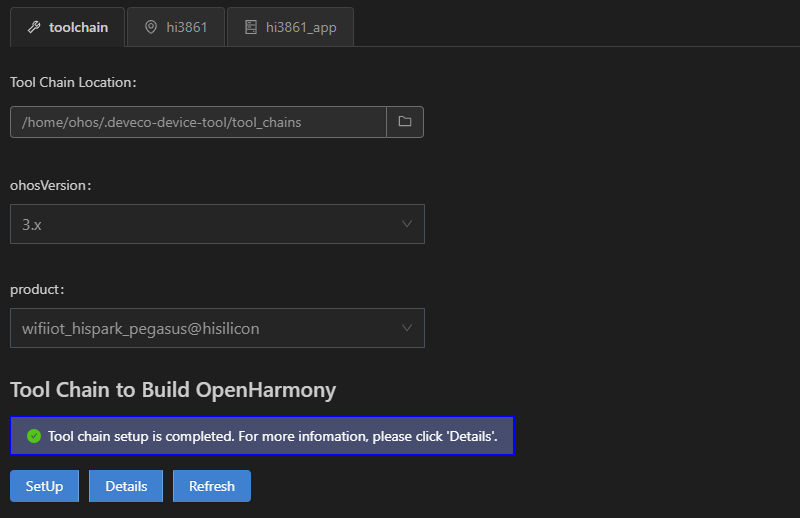Expand the product dropdown arrow

click(x=407, y=328)
